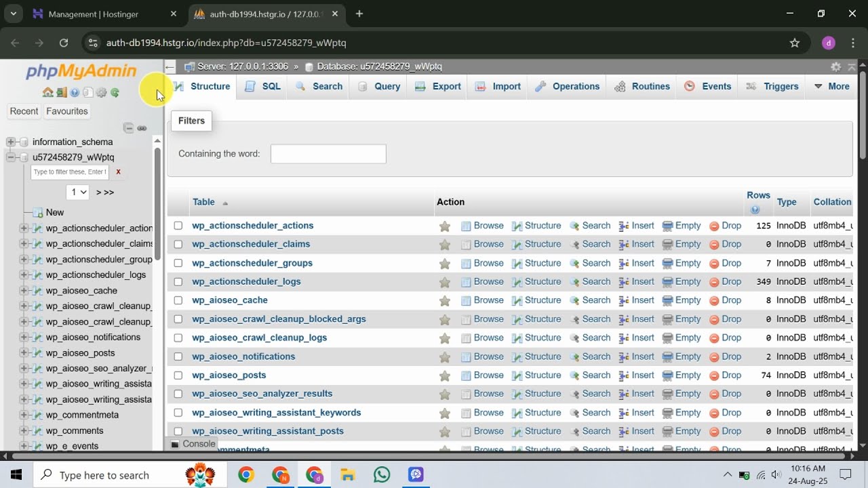Viewport: 868px width, 488px height.
Task: Check the wp_actionscheduler_claims row checkbox
Action: [x=178, y=244]
